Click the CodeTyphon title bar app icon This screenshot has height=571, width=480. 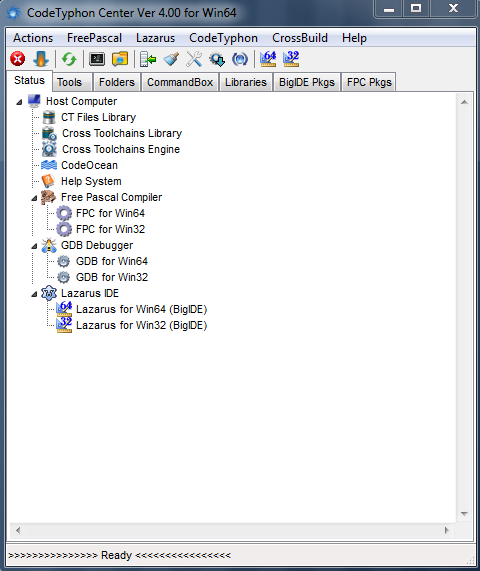pyautogui.click(x=14, y=13)
